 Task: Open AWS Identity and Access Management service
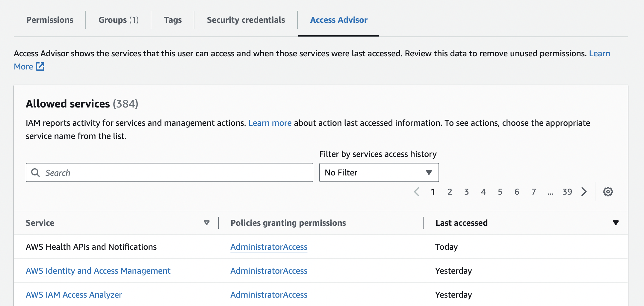[x=98, y=271]
